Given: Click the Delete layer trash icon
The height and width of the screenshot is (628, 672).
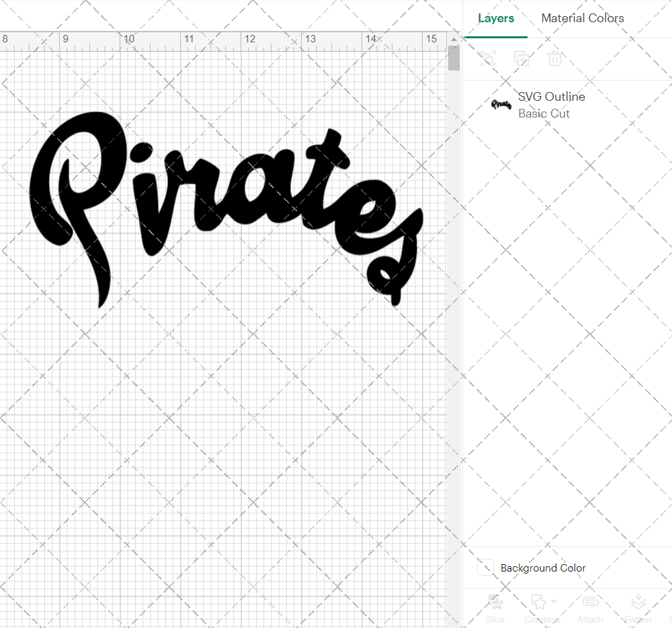Looking at the screenshot, I should click(x=554, y=58).
